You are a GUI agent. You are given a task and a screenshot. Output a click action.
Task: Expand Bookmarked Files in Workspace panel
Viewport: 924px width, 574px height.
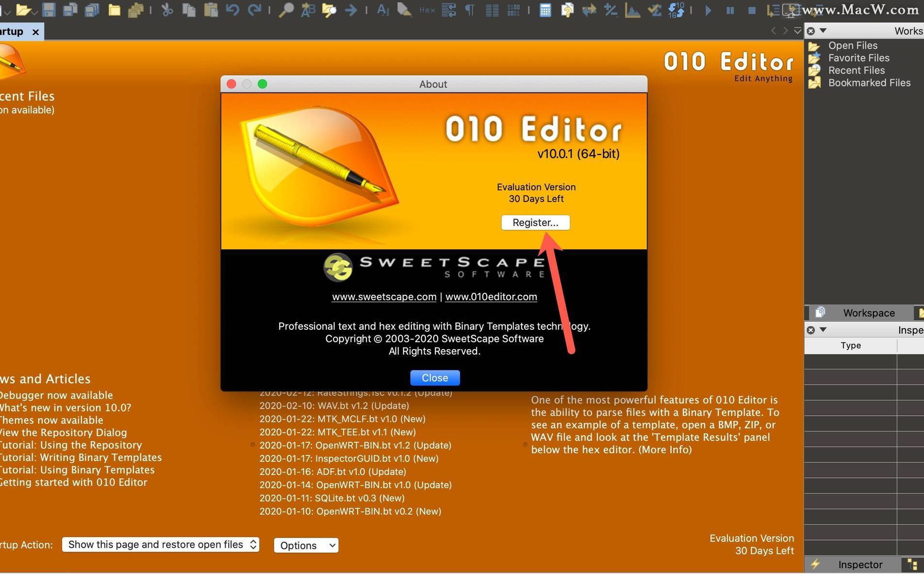(869, 83)
